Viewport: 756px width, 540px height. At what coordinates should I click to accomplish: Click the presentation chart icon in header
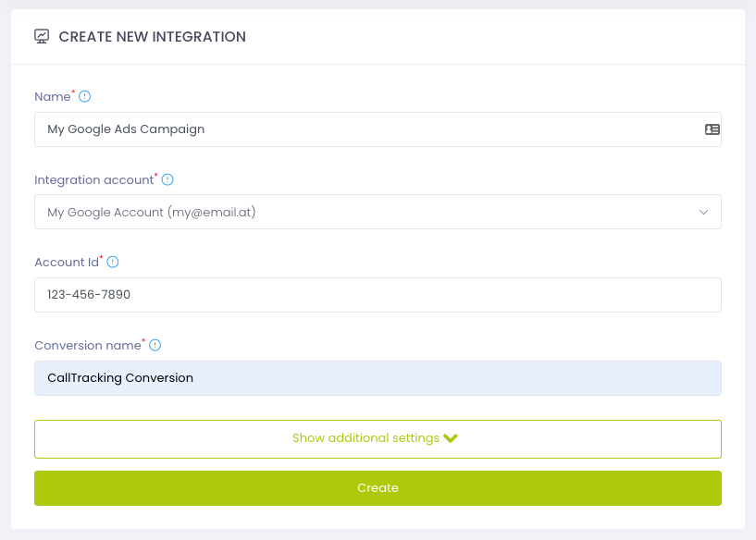coord(42,37)
